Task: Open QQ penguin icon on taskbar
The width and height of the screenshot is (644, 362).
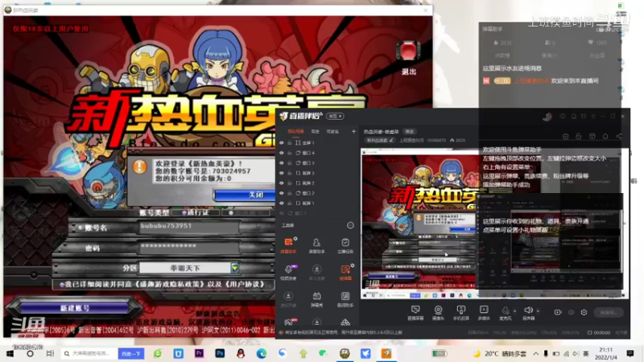Action: [x=241, y=353]
